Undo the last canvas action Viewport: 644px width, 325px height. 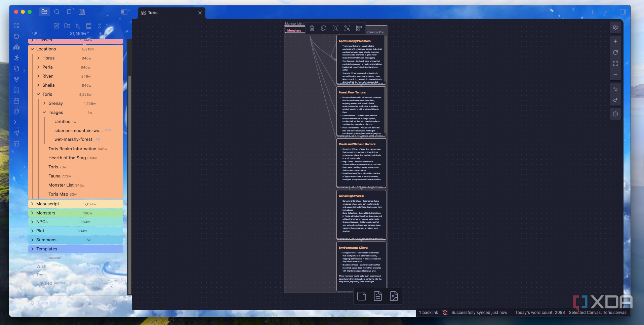(x=615, y=89)
